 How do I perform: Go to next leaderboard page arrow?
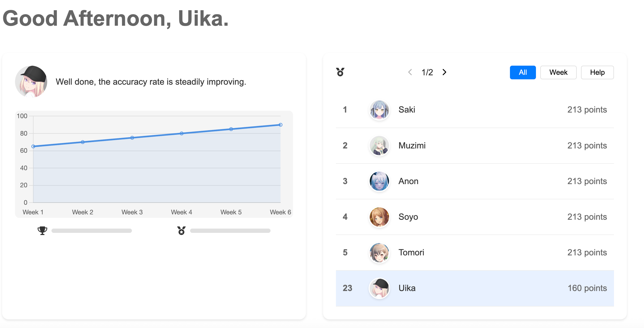[x=444, y=72]
